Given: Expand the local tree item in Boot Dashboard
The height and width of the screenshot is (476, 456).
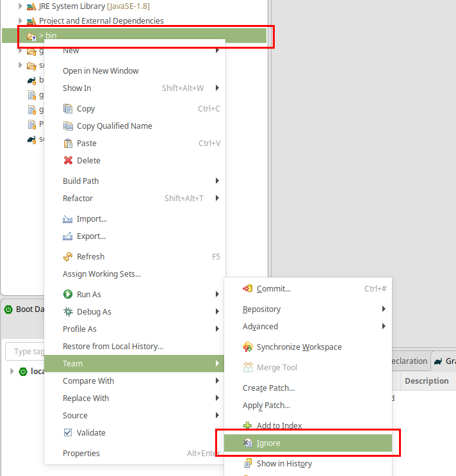Looking at the screenshot, I should coord(12,372).
